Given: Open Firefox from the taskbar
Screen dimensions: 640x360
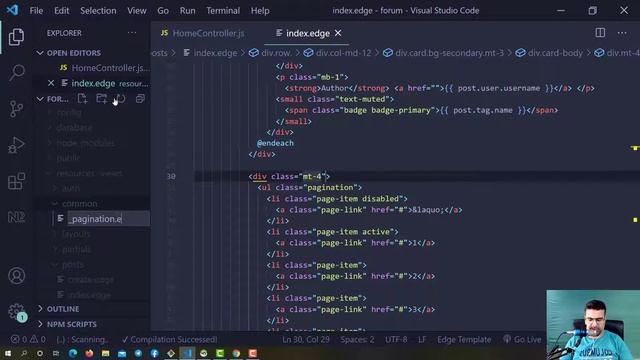Looking at the screenshot, I should [89, 353].
